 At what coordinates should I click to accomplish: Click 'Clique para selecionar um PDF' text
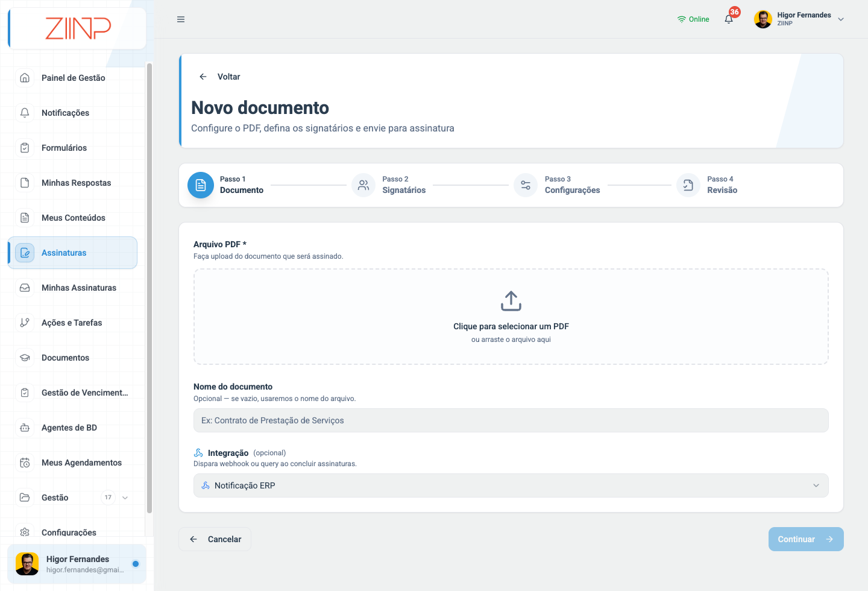tap(511, 326)
